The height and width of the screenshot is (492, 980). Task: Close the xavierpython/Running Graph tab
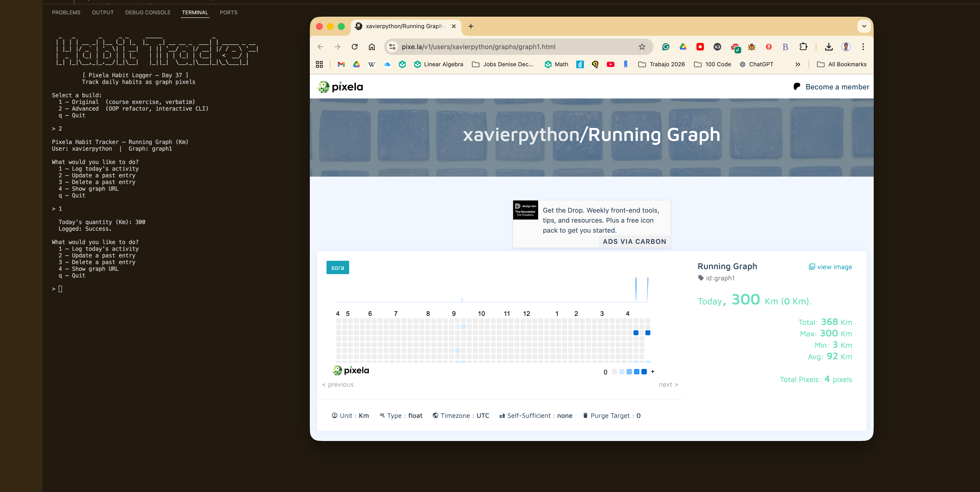click(454, 26)
